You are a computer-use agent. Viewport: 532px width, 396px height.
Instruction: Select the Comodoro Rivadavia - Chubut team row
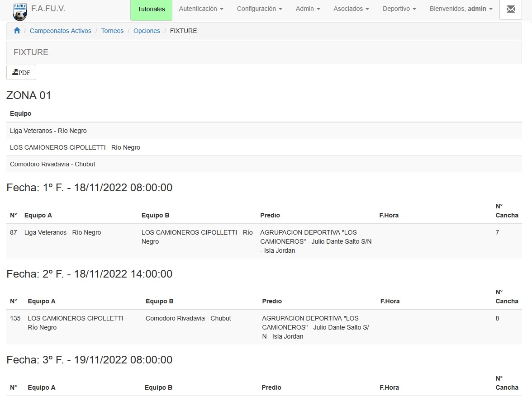pos(52,164)
